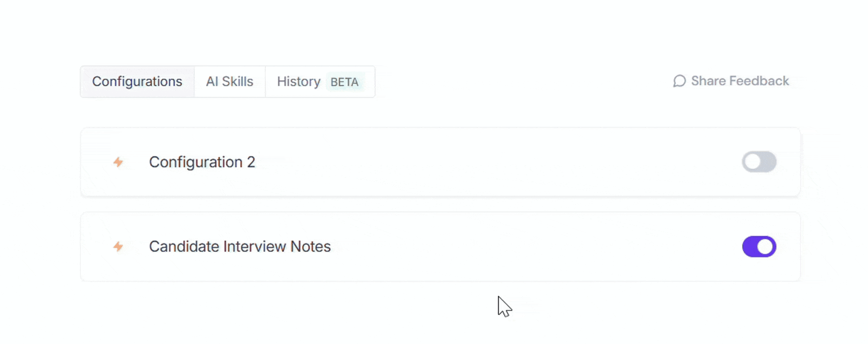
Task: Click the lightning bolt icon beside Configuration 2
Action: pyautogui.click(x=118, y=162)
